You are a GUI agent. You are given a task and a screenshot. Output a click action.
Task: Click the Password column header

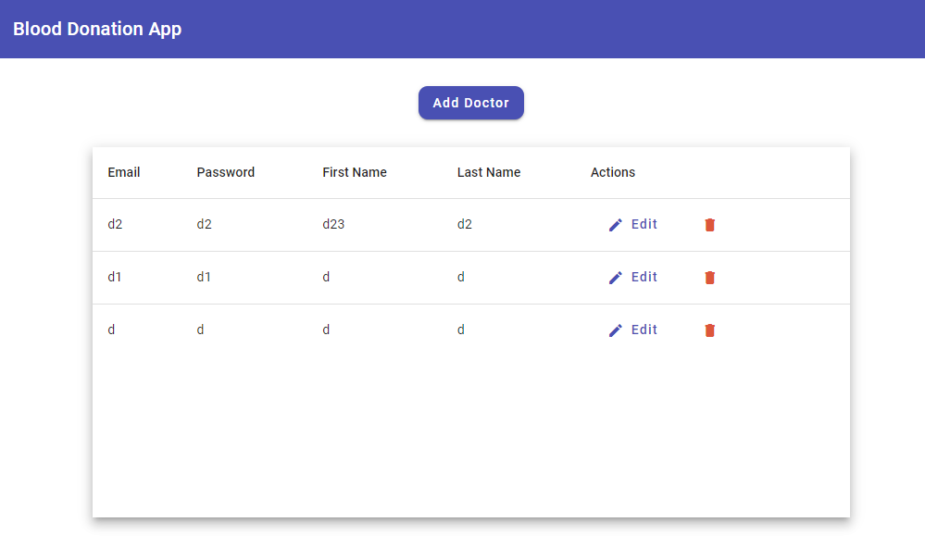[x=225, y=172]
